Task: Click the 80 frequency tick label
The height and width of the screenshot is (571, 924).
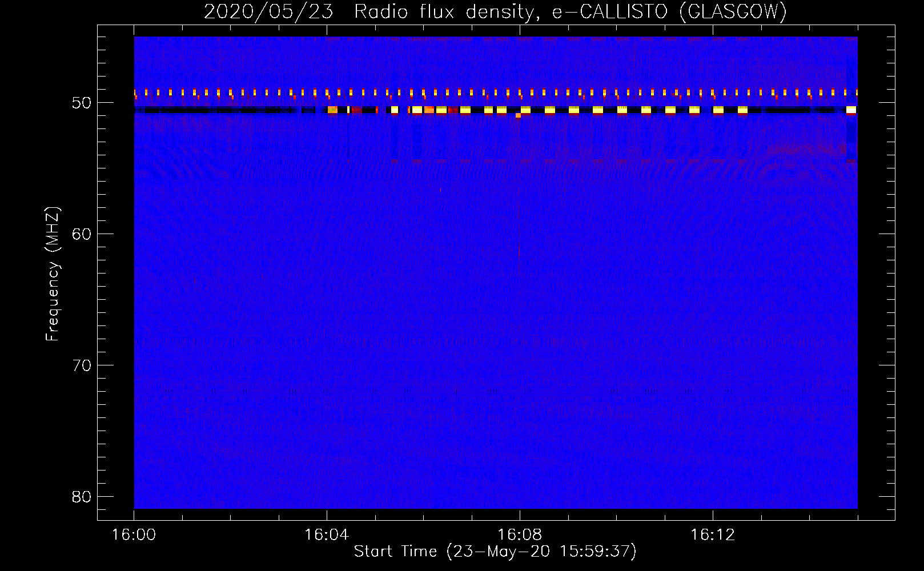Action: 82,497
